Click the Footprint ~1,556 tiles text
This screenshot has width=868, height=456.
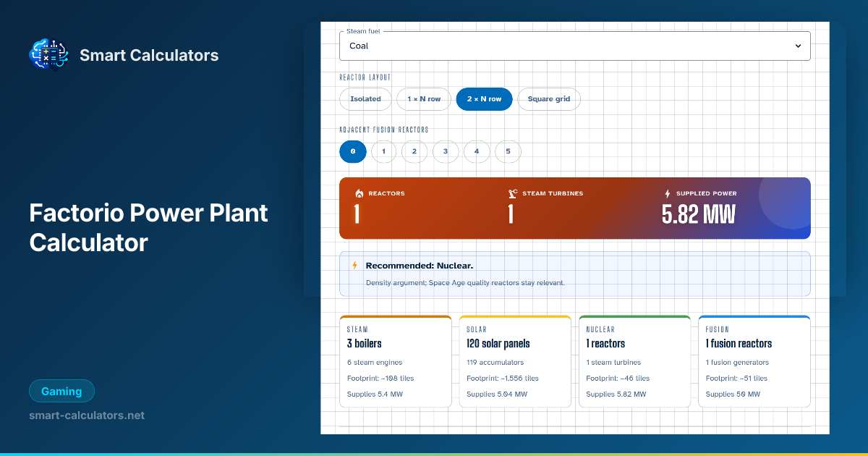(503, 378)
